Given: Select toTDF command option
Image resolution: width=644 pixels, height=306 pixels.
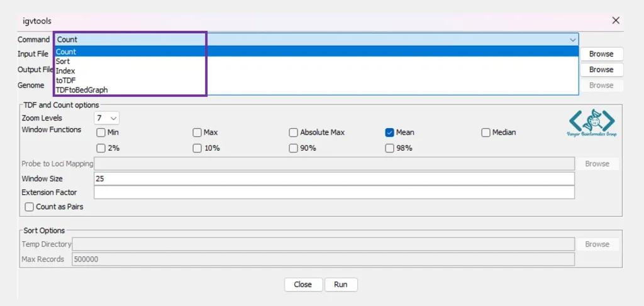Looking at the screenshot, I should click(316, 80).
